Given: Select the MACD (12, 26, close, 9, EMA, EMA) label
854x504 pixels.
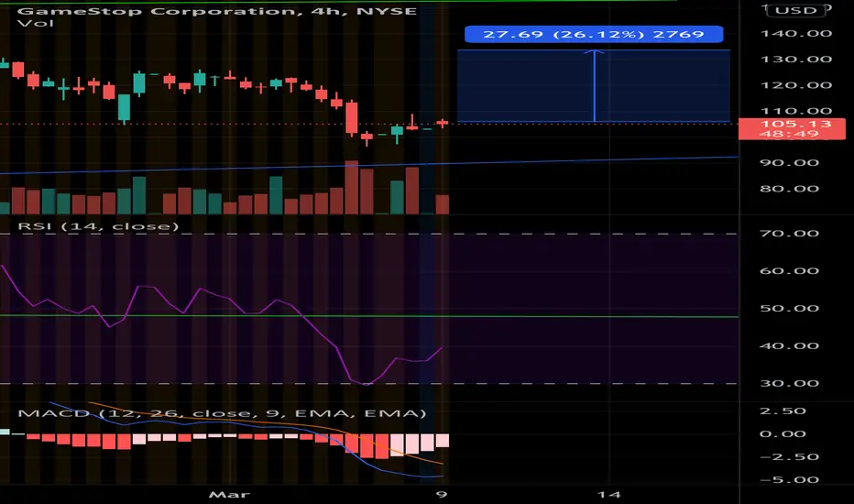Looking at the screenshot, I should coord(222,413).
